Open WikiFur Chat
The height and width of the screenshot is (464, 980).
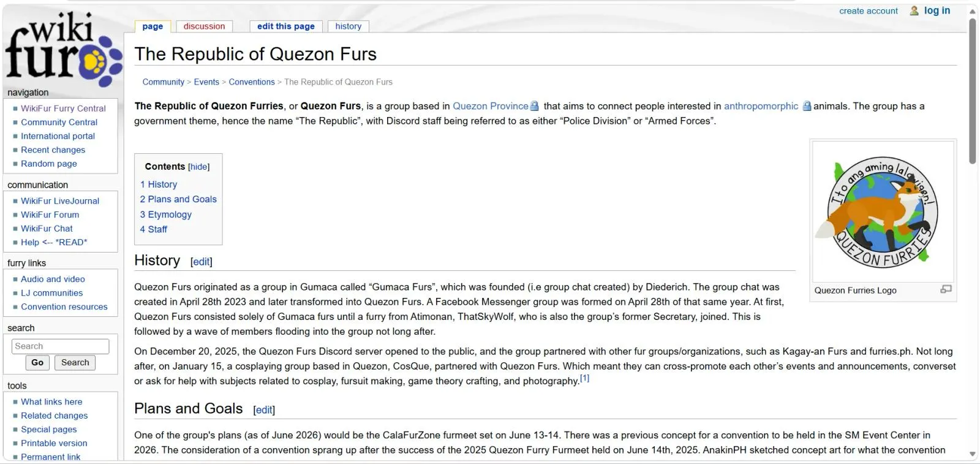click(47, 229)
